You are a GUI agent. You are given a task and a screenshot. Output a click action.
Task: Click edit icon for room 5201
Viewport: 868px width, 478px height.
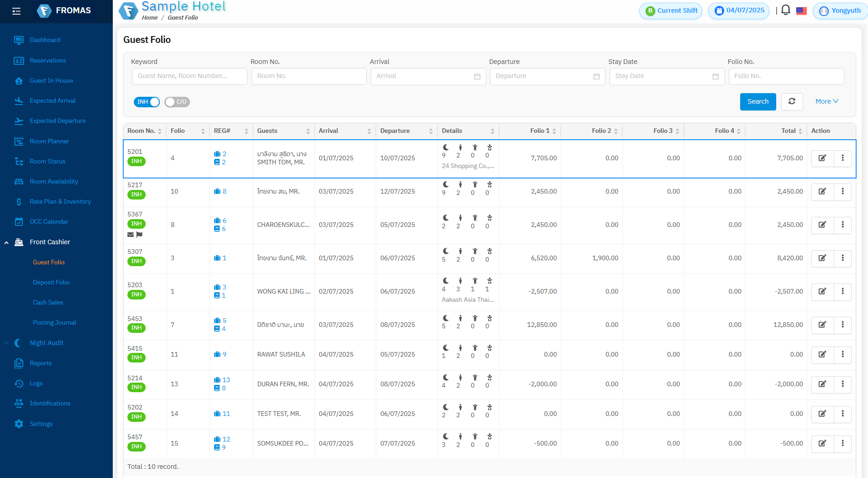[822, 158]
